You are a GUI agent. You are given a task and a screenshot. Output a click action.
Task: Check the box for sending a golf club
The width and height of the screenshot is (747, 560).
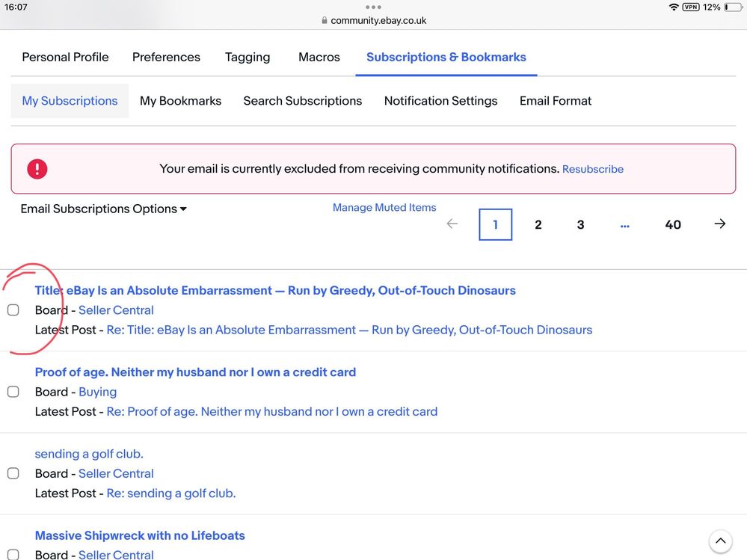pyautogui.click(x=13, y=473)
